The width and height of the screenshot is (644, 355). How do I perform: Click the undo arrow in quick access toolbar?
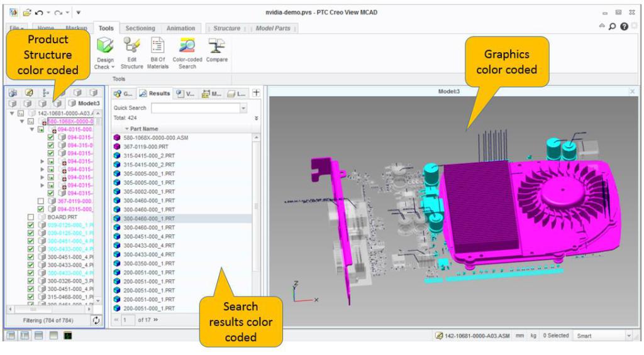coord(40,12)
